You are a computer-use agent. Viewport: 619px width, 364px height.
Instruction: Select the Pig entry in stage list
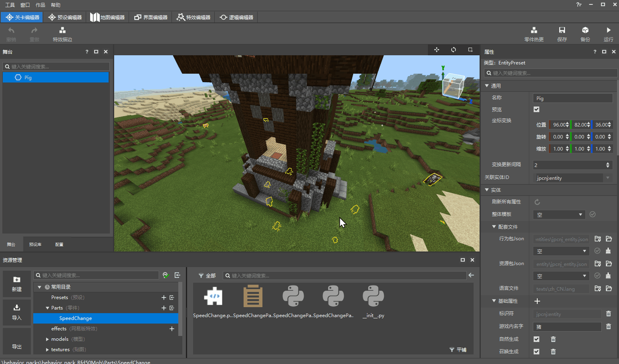point(56,77)
